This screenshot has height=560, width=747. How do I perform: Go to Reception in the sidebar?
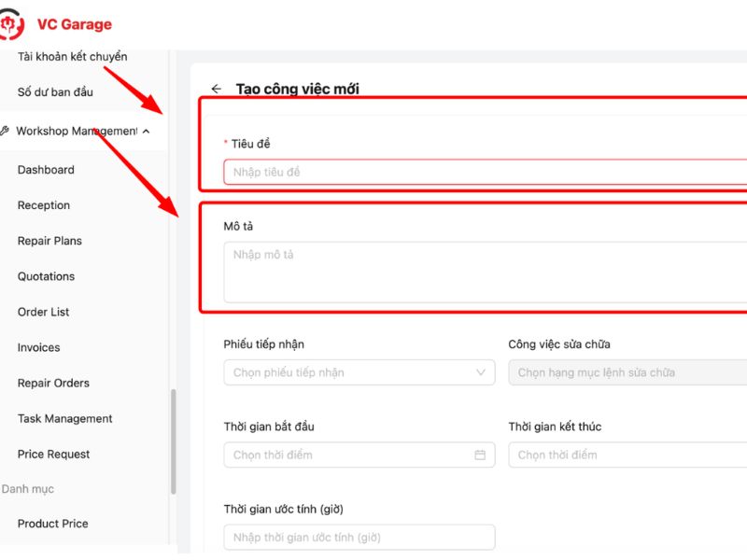(x=44, y=205)
